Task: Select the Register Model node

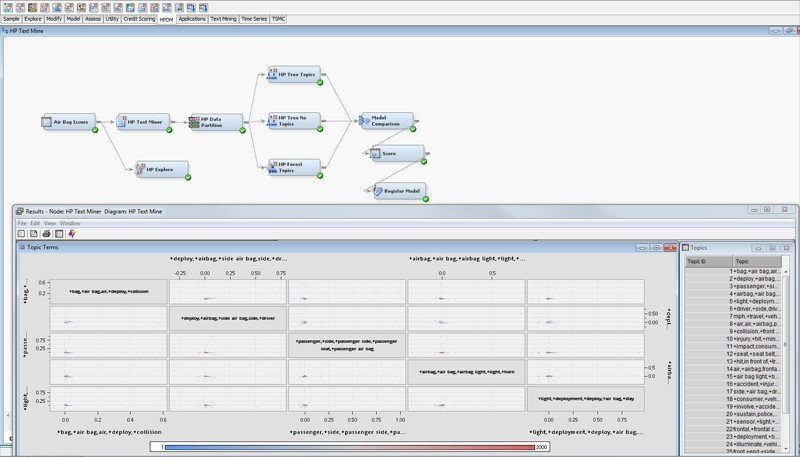Action: coord(399,191)
